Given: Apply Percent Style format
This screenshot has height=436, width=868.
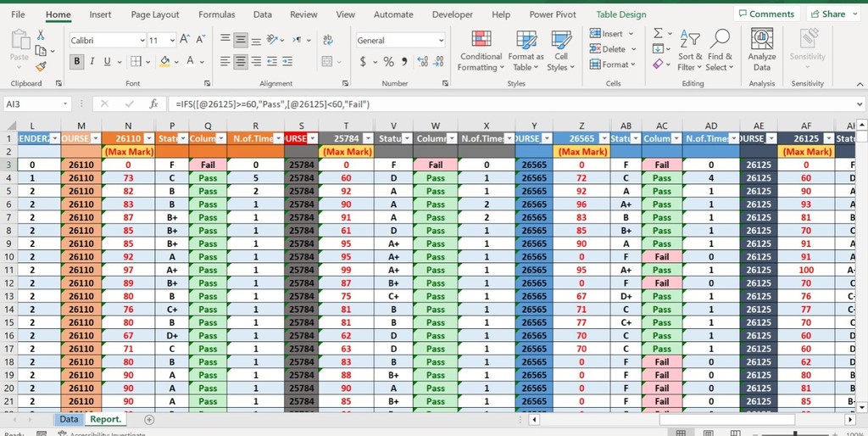Looking at the screenshot, I should (389, 61).
